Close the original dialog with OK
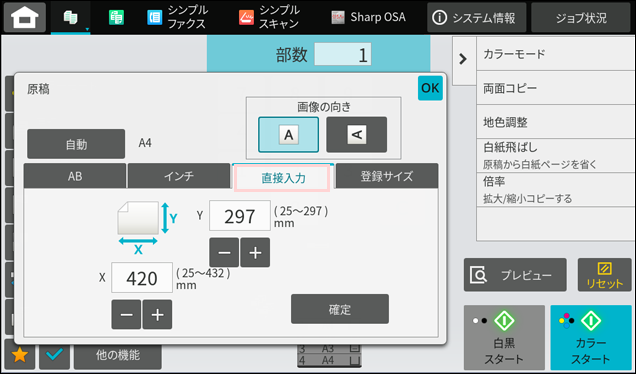This screenshot has height=374, width=636. [430, 88]
